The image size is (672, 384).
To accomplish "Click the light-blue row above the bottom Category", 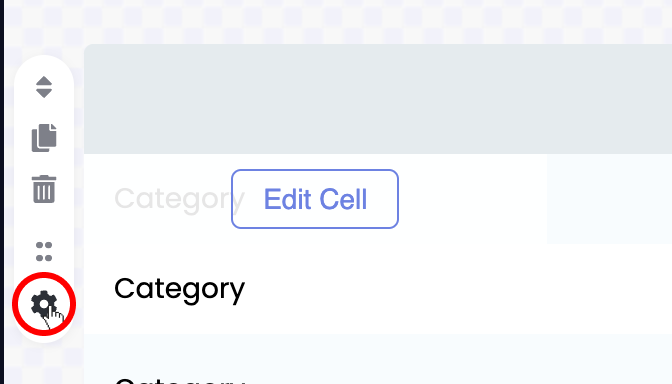I will click(378, 352).
